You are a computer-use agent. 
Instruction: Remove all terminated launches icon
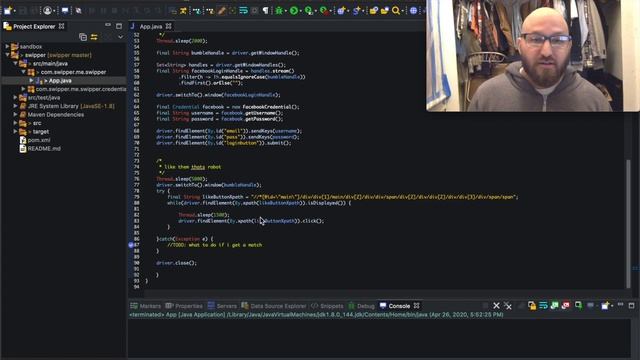click(508, 305)
